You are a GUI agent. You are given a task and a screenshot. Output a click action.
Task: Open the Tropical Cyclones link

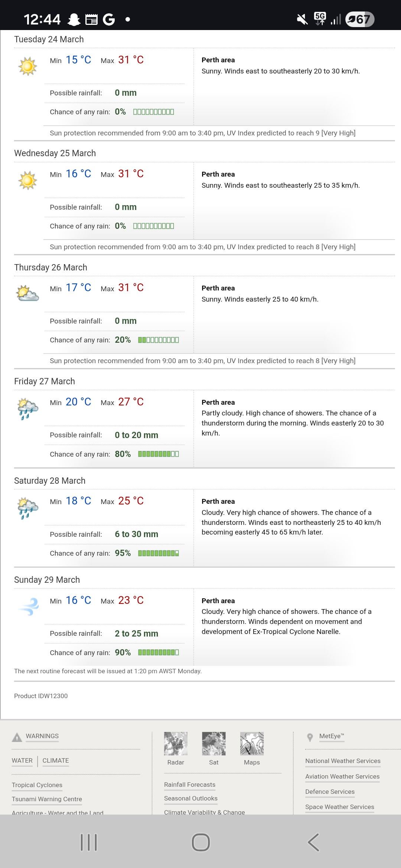(x=37, y=785)
